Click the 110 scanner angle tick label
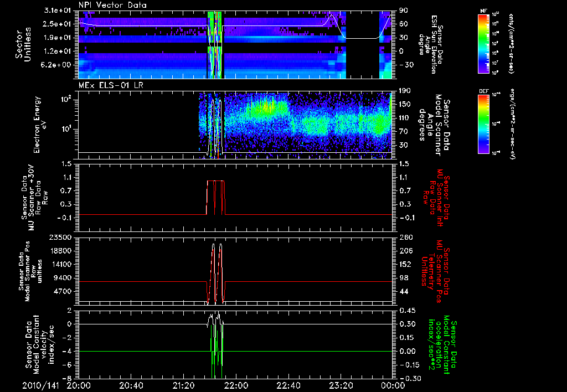 (x=404, y=118)
